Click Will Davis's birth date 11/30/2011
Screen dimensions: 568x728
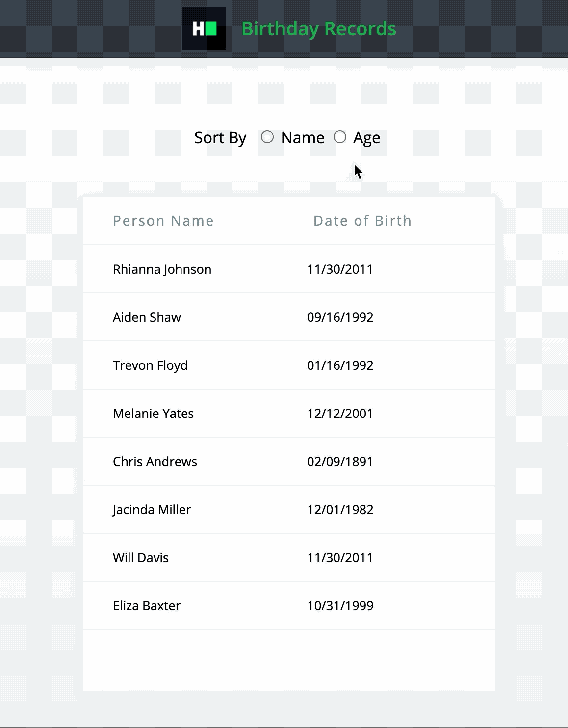pos(339,557)
